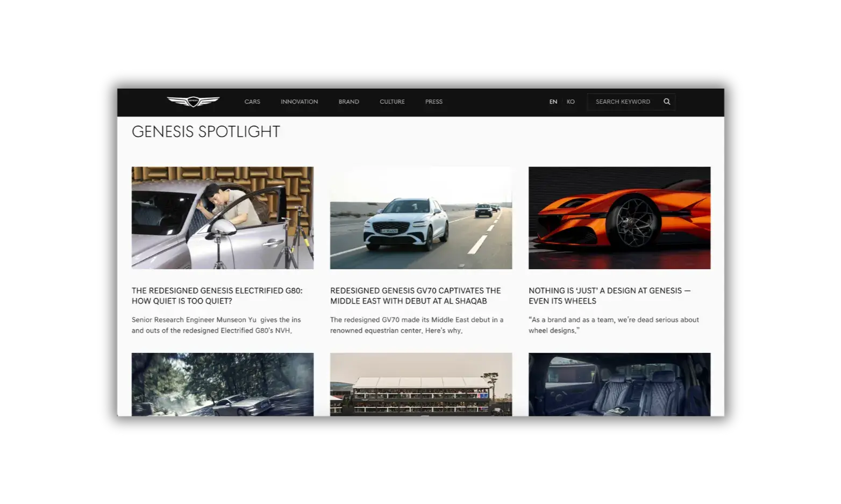Switch language to EN
841x504 pixels.
[x=553, y=102]
